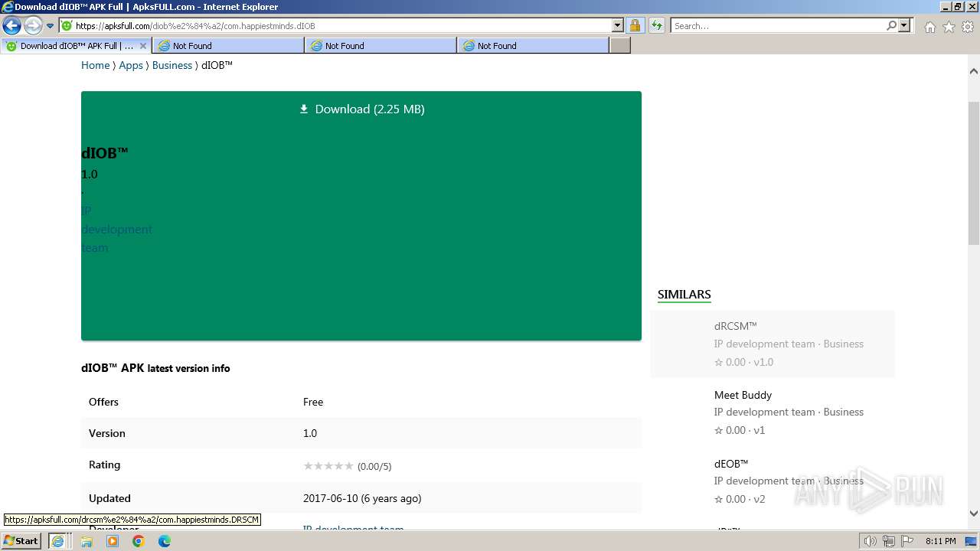Click the vertical scrollbar thumb
The image size is (980, 551).
click(974, 172)
